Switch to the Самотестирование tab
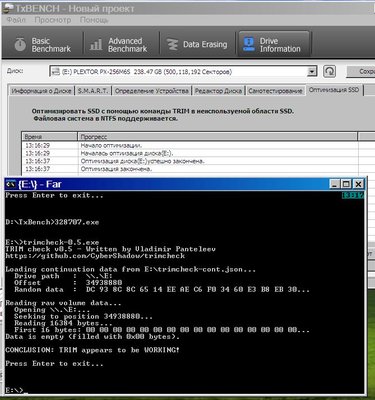Viewport: 375px width, 400px height. pyautogui.click(x=275, y=90)
